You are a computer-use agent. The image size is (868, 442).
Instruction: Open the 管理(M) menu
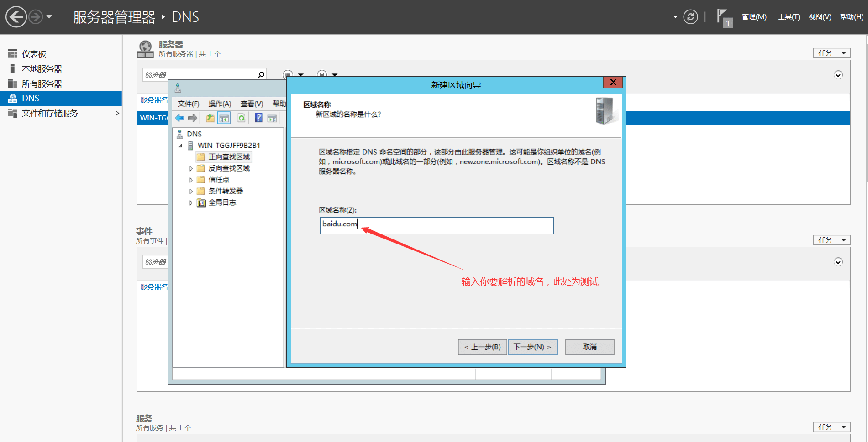click(754, 17)
